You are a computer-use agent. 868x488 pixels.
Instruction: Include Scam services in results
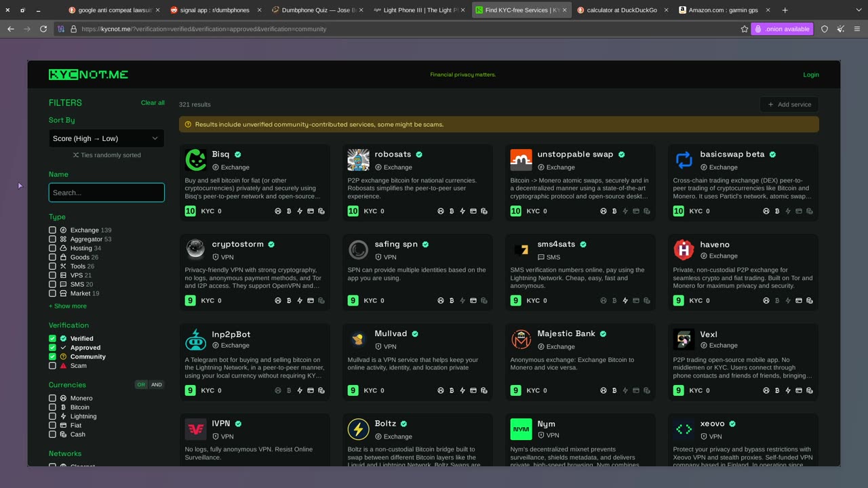(52, 366)
